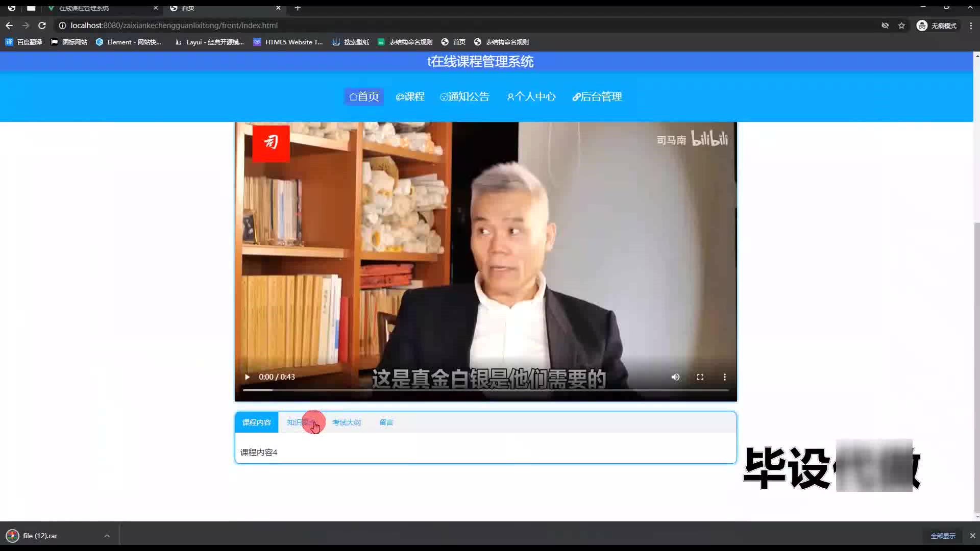Reload the browser page
Image resolution: width=980 pixels, height=551 pixels.
point(42,26)
